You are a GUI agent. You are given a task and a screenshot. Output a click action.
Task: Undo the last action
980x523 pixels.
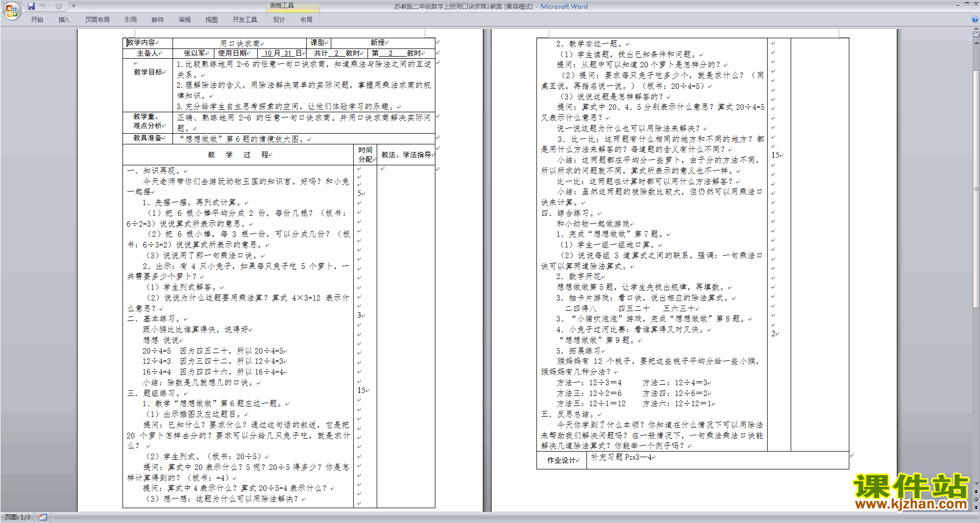tap(42, 6)
